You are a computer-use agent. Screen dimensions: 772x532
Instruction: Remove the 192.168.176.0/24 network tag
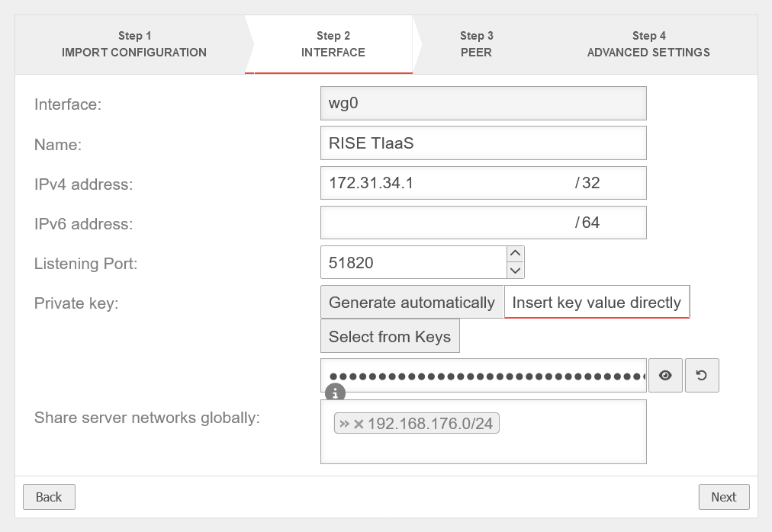pos(359,424)
